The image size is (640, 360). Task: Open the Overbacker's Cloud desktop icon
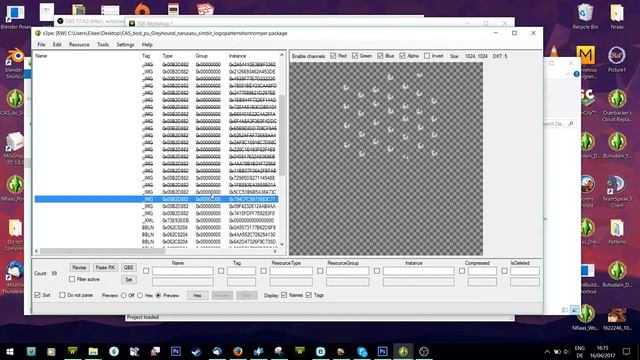[617, 105]
